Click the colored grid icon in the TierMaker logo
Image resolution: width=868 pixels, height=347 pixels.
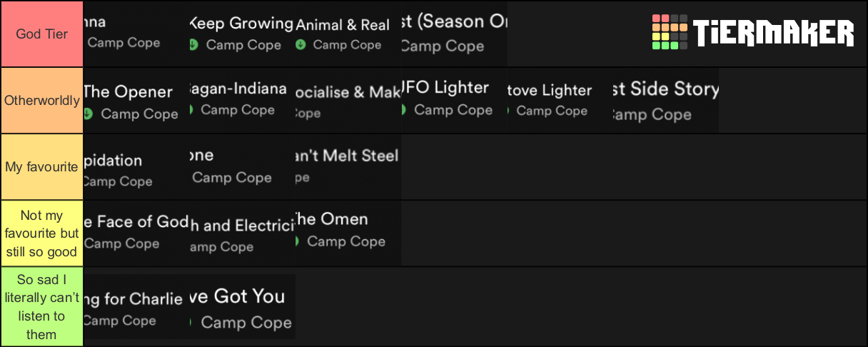pos(669,33)
